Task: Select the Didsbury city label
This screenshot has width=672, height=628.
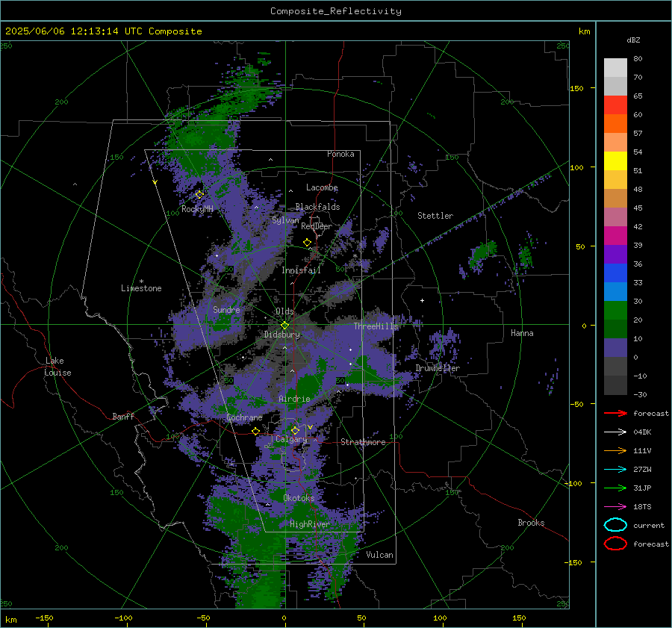Action: (x=282, y=335)
